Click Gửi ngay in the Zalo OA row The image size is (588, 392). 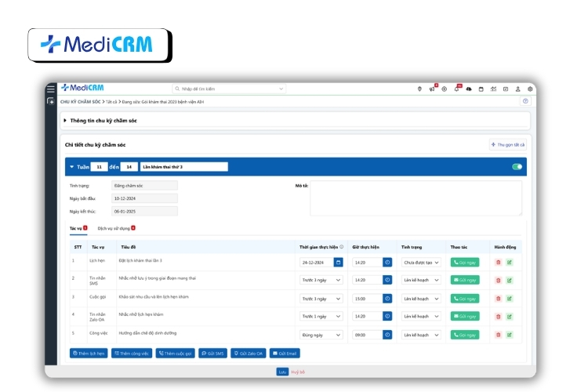pos(465,317)
